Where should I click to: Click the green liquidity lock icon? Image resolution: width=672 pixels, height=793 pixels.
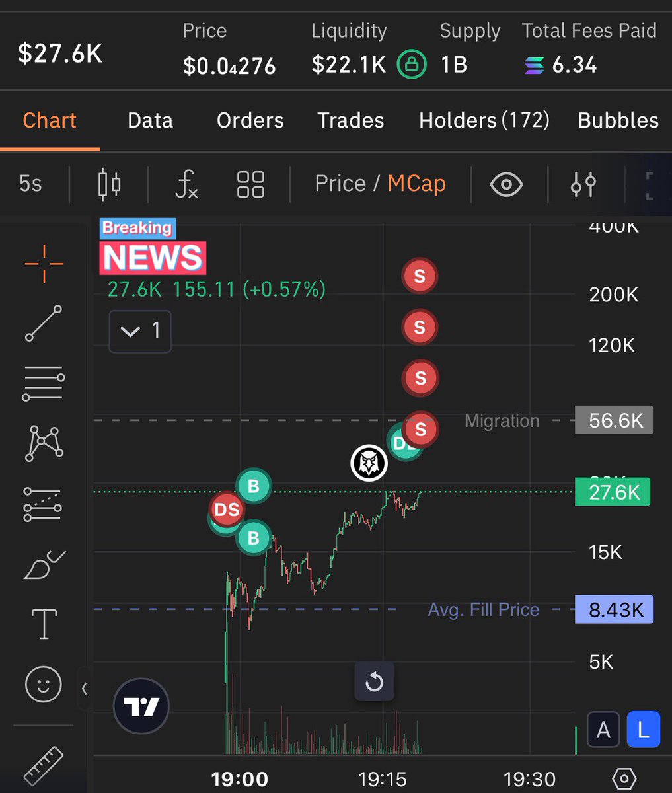tap(412, 65)
